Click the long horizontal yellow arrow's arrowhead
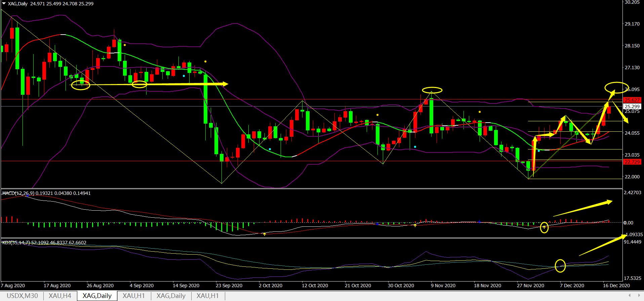The width and height of the screenshot is (644, 301). (225, 84)
